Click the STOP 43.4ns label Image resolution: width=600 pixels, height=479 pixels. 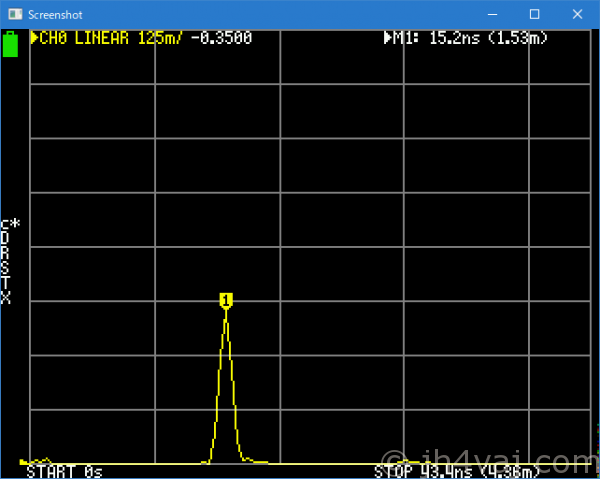pos(460,471)
